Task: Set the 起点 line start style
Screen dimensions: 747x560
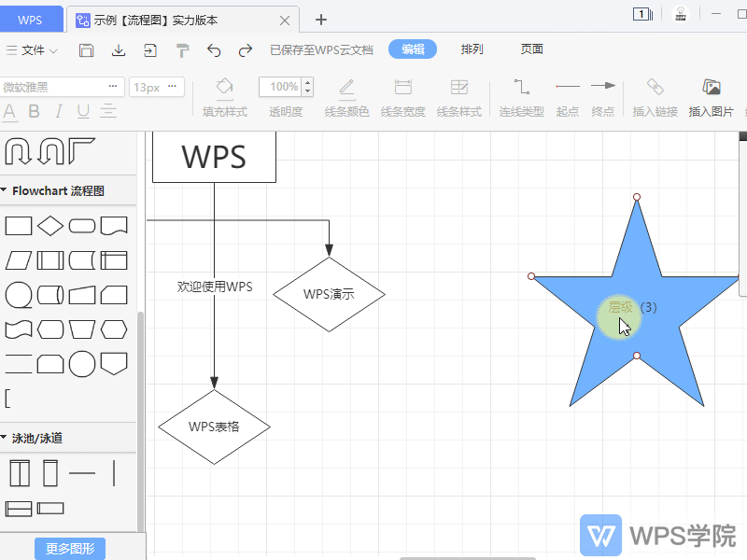Action: coord(568,98)
